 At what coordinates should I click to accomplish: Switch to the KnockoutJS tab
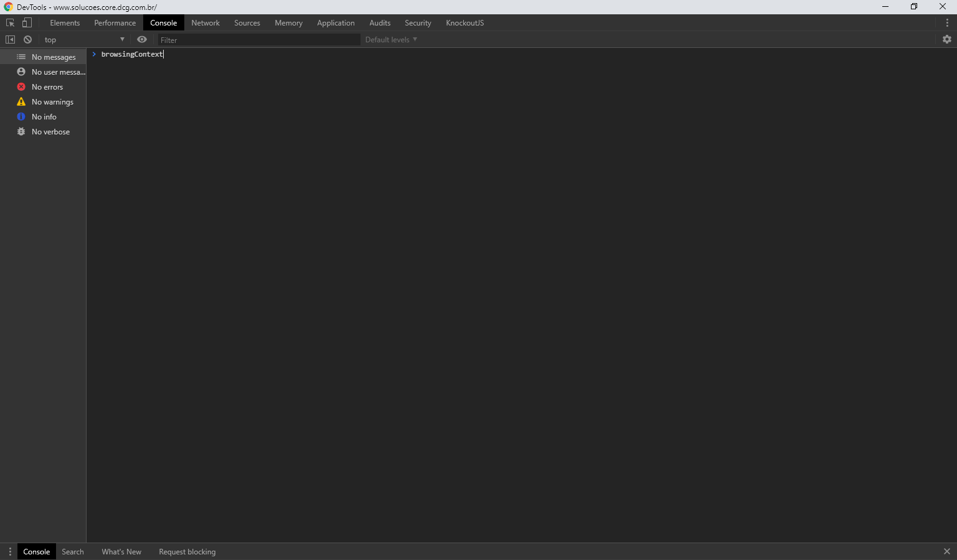[465, 23]
